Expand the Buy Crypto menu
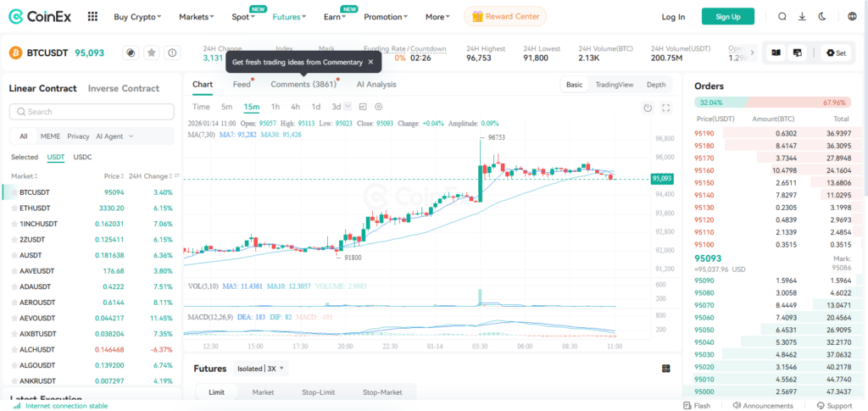The image size is (868, 411). (x=138, y=17)
